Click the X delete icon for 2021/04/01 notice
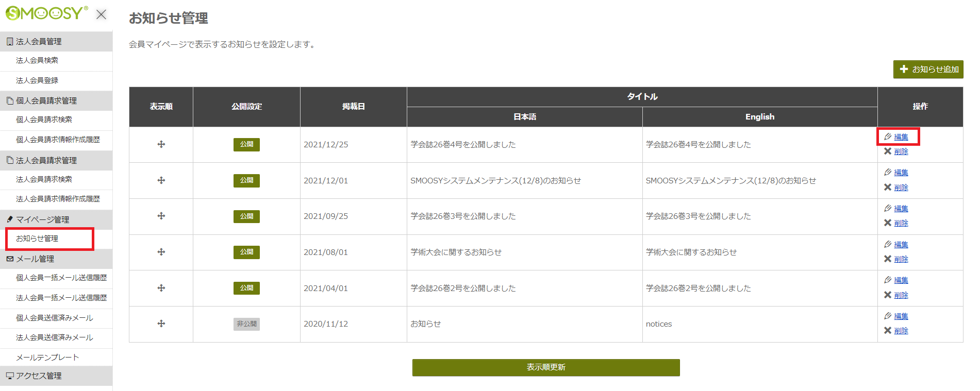 888,295
